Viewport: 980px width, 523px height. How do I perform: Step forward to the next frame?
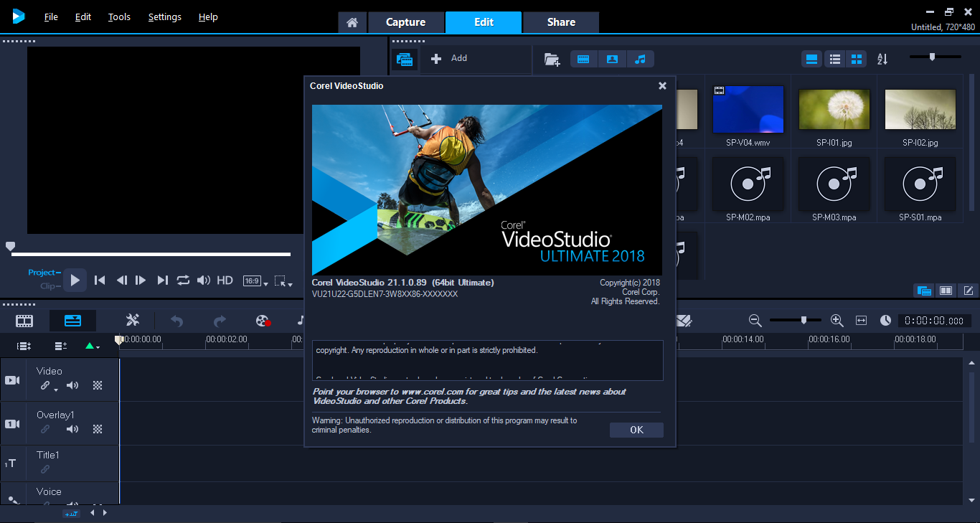click(x=141, y=281)
